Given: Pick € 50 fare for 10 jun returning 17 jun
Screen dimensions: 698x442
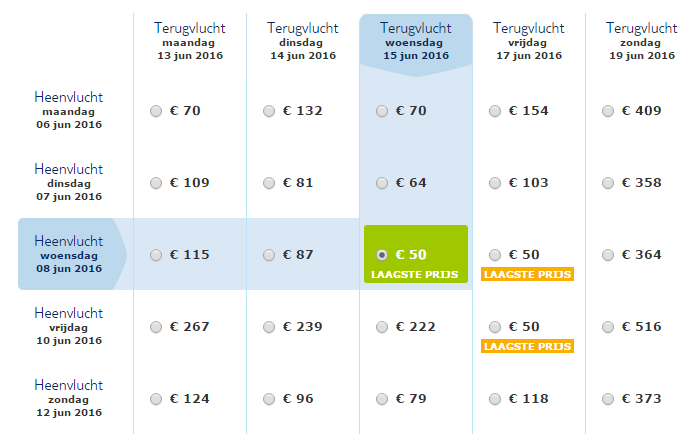Looking at the screenshot, I should 495,327.
